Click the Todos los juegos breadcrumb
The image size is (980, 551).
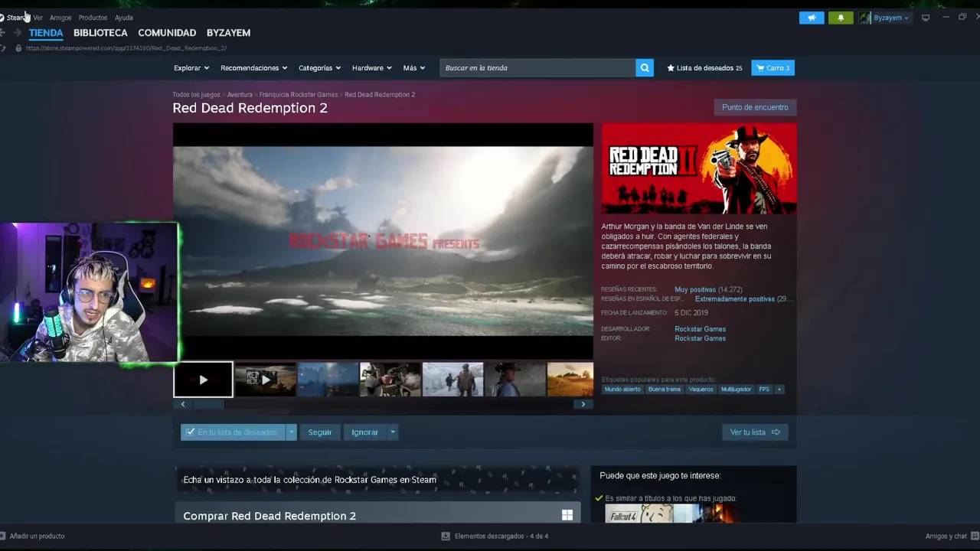(x=196, y=95)
